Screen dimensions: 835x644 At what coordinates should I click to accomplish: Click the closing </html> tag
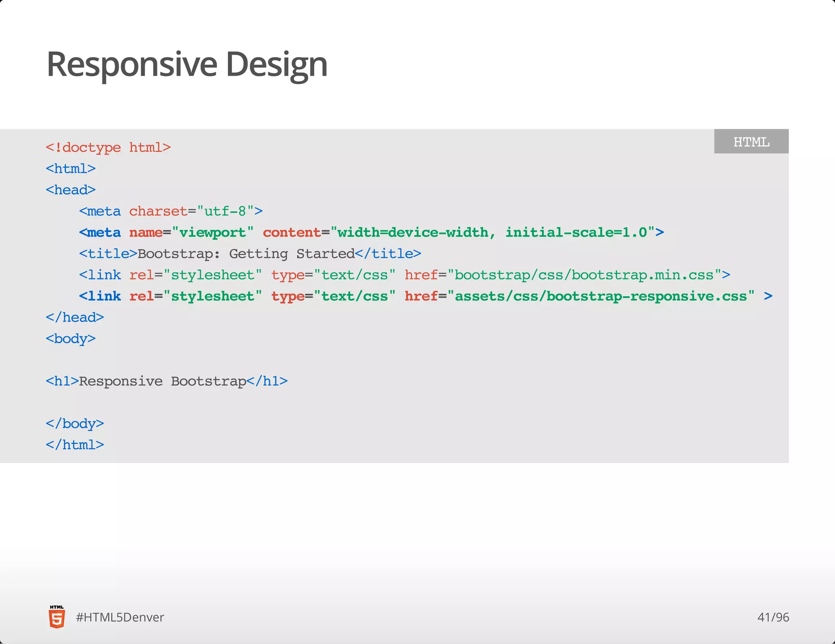[x=75, y=445]
